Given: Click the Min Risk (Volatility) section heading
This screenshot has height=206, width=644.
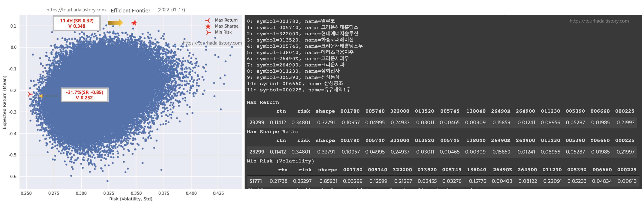Looking at the screenshot, I should point(280,161).
